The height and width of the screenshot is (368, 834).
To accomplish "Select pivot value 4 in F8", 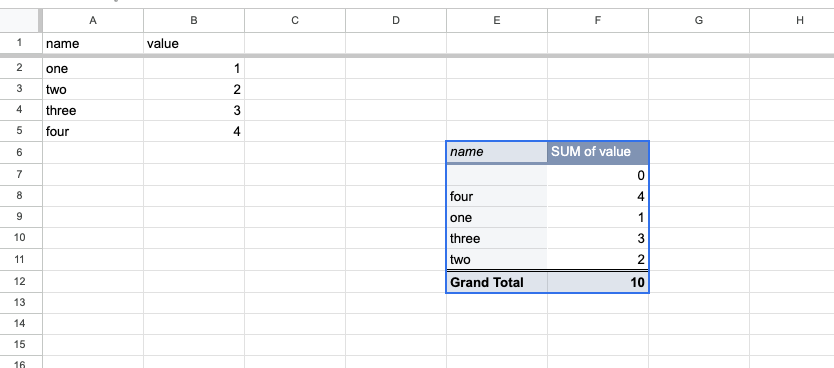I will [x=598, y=196].
